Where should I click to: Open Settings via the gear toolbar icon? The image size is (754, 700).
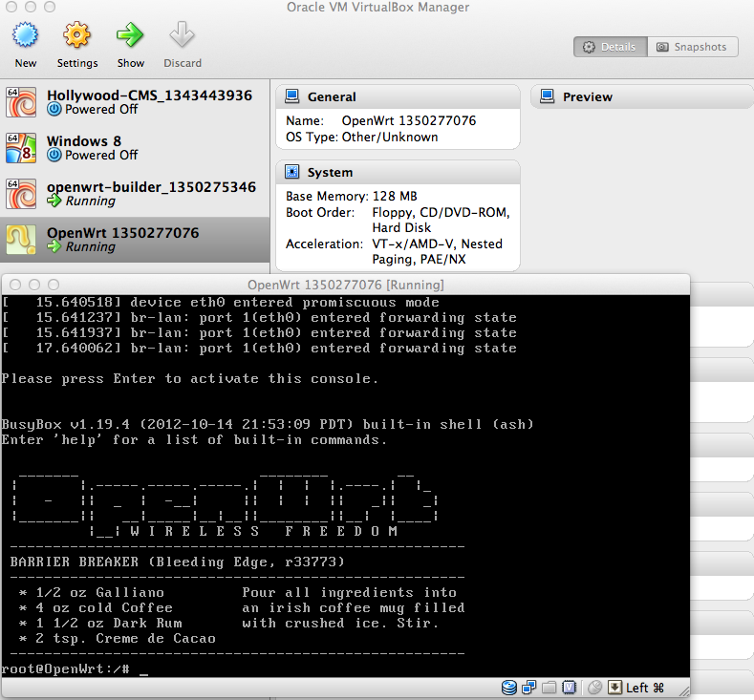(77, 35)
